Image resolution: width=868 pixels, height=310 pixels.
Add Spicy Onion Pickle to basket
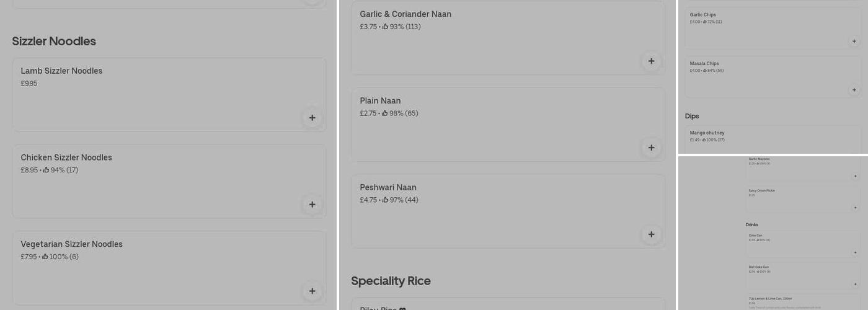856,208
